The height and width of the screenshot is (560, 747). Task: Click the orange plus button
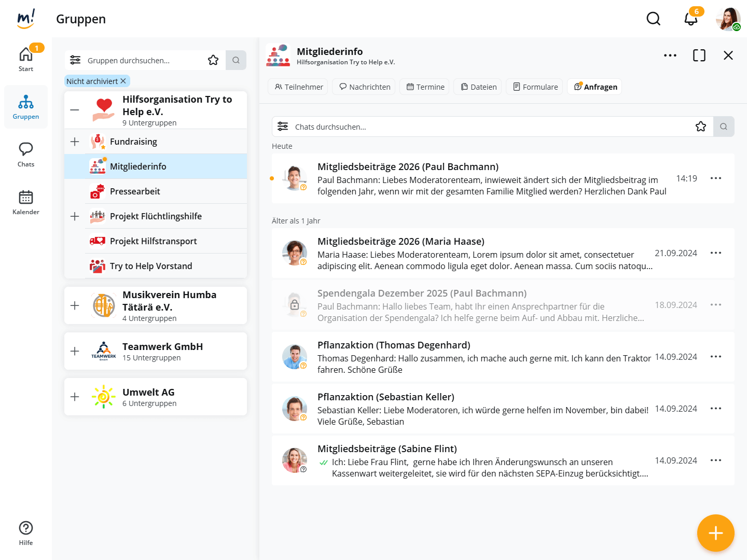coord(715,533)
